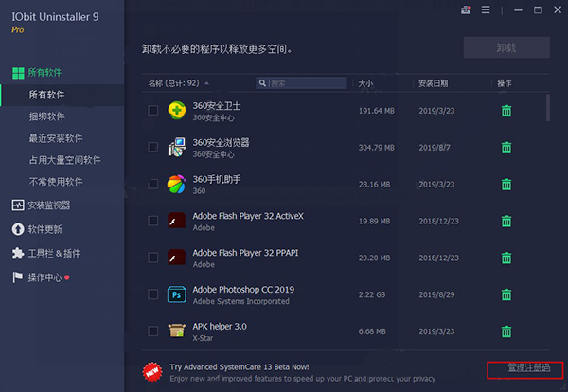Click the X-Star publisher text
The height and width of the screenshot is (392, 568).
click(x=203, y=338)
